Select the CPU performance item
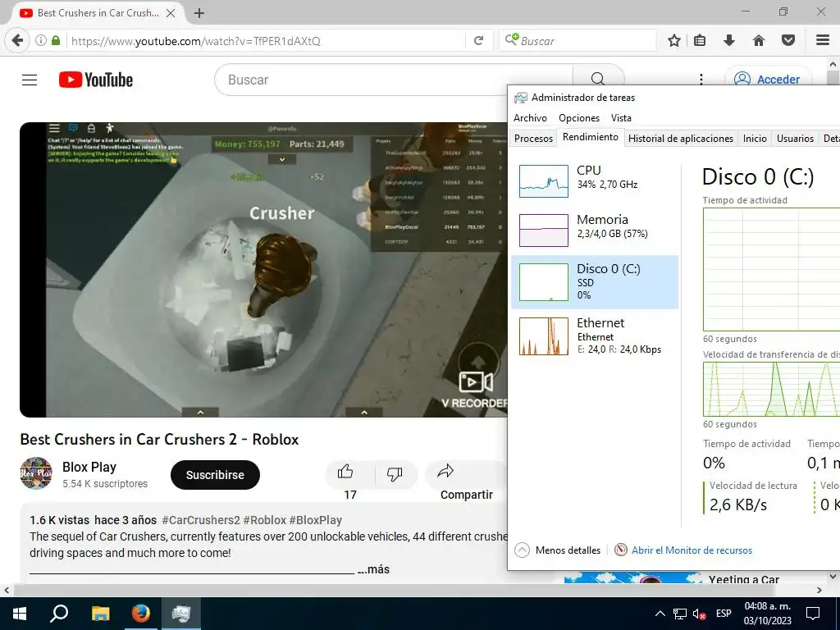The width and height of the screenshot is (840, 630). click(595, 180)
